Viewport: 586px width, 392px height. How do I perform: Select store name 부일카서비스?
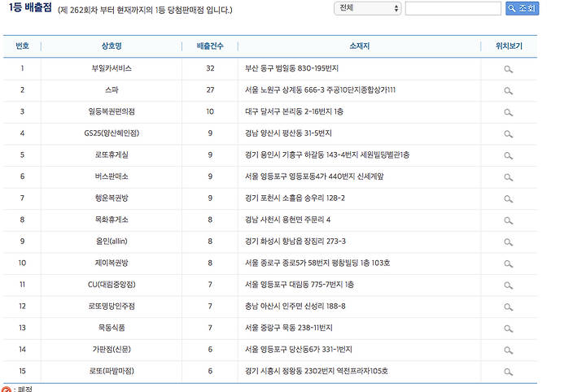click(x=112, y=68)
